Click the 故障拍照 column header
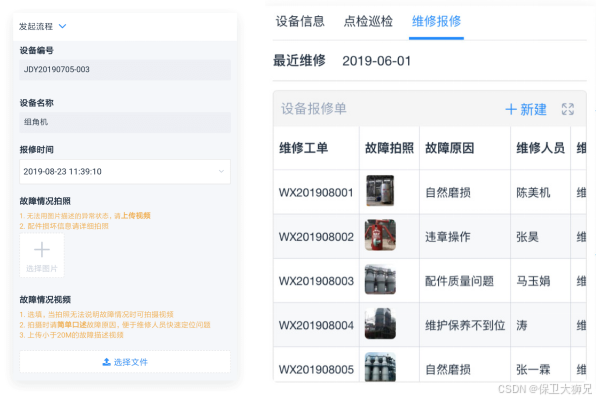Image resolution: width=596 pixels, height=400 pixels. (389, 148)
